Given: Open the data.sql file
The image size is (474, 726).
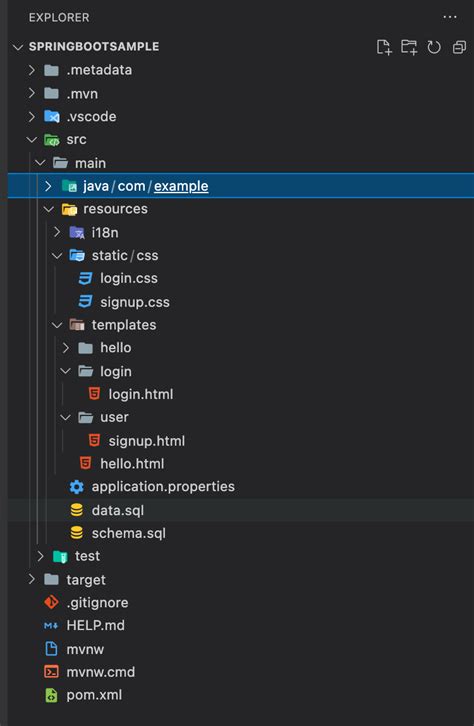Looking at the screenshot, I should (241, 510).
